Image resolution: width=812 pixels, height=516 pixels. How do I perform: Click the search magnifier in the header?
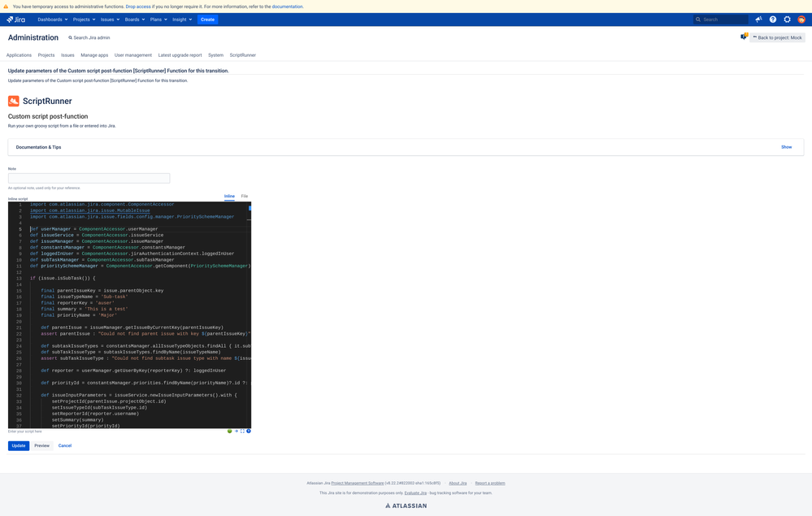click(698, 20)
